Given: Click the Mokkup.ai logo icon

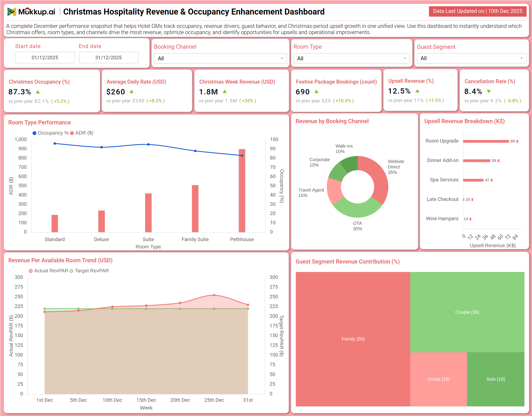Looking at the screenshot, I should [11, 12].
